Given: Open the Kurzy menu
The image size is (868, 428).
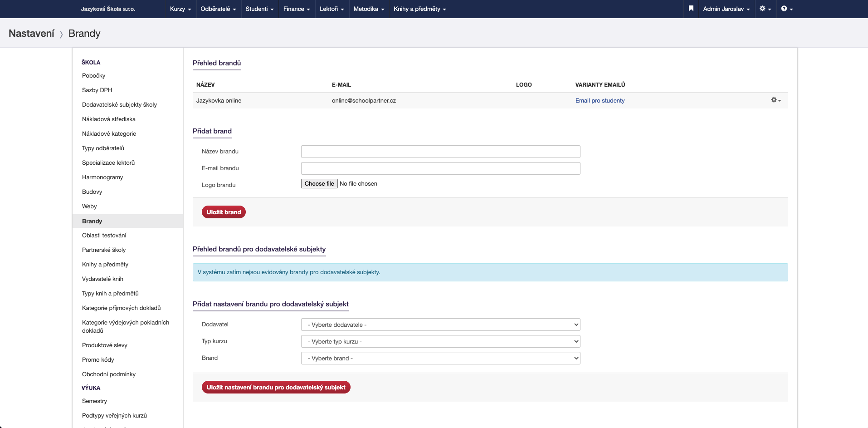Looking at the screenshot, I should tap(180, 9).
